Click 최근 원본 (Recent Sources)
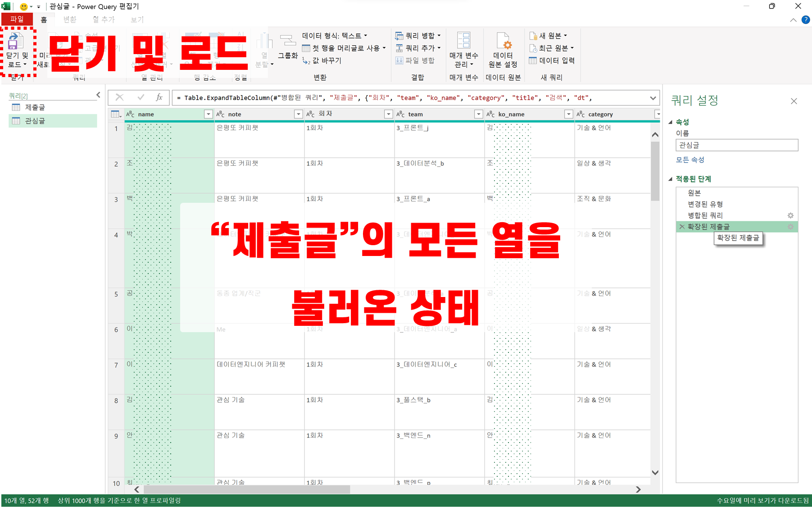 coord(552,48)
